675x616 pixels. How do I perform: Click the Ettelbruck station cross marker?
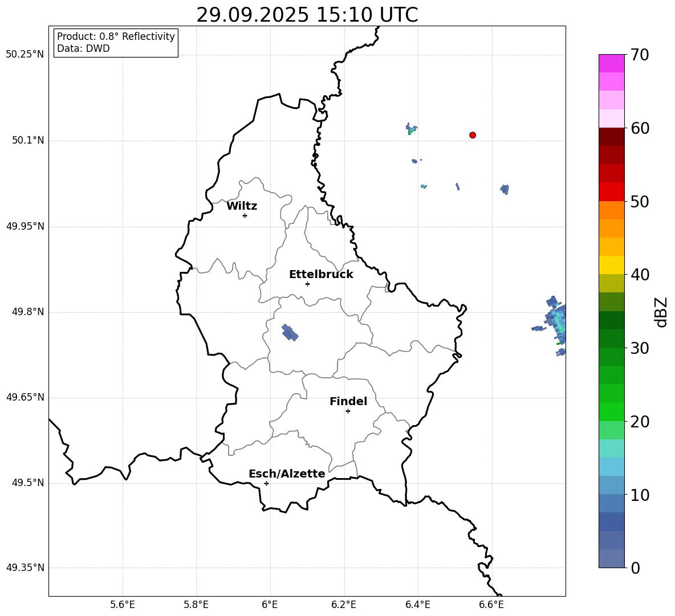pos(307,284)
